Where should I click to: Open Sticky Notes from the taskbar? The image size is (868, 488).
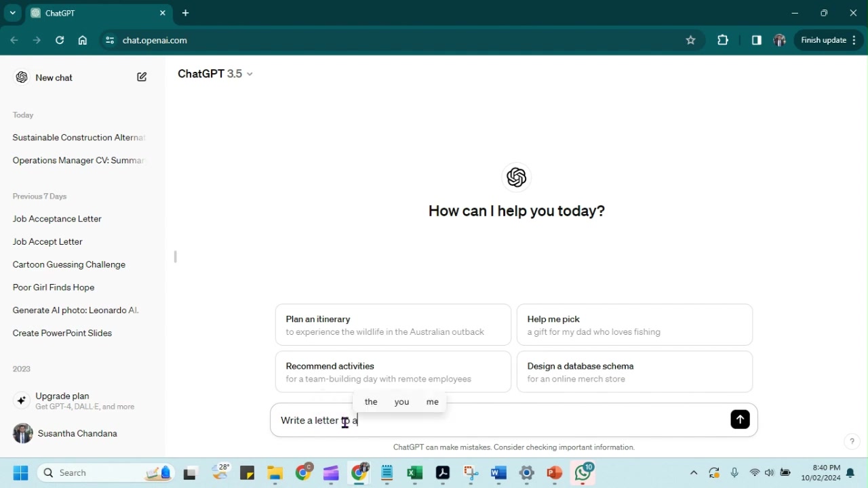click(247, 472)
